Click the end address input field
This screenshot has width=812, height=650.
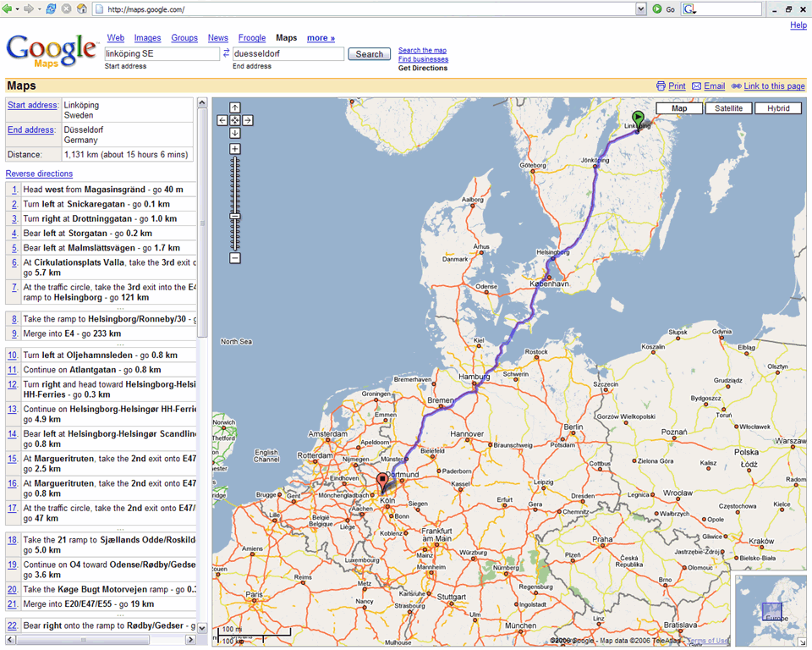[288, 53]
